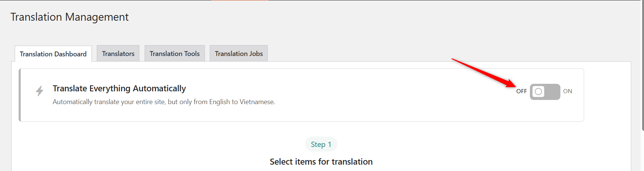Click the circular knob inside the switch
Image resolution: width=644 pixels, height=171 pixels.
pyautogui.click(x=539, y=91)
